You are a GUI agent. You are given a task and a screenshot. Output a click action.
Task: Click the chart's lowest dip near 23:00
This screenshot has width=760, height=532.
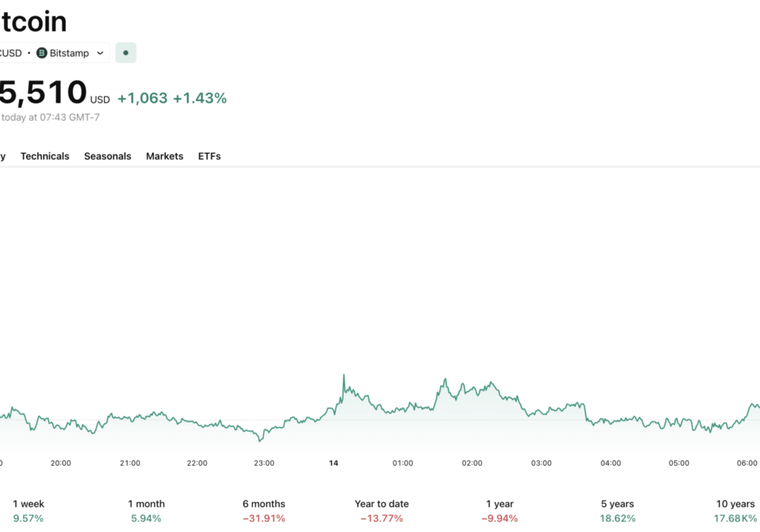coord(261,439)
